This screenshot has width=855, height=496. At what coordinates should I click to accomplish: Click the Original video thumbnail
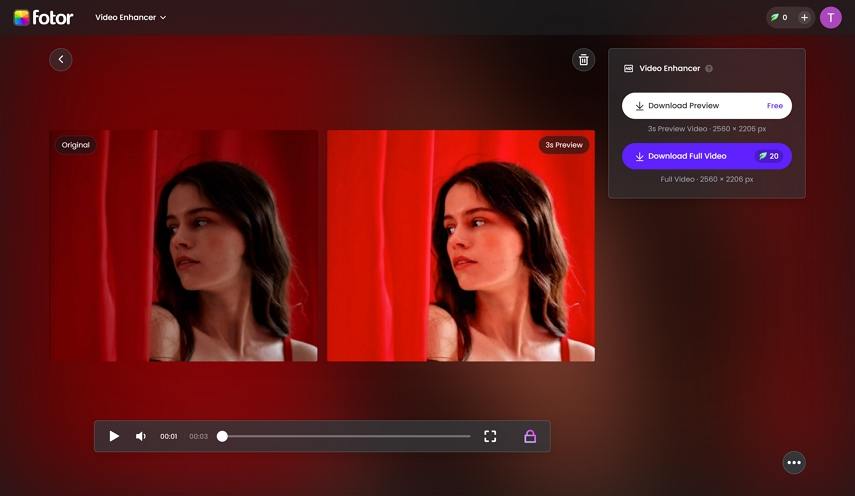coord(184,245)
